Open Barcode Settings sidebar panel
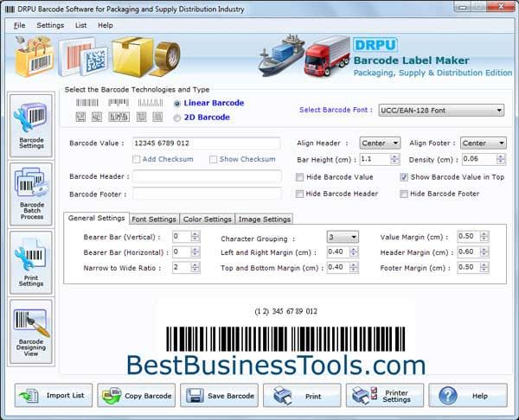The width and height of the screenshot is (519, 420). click(31, 125)
